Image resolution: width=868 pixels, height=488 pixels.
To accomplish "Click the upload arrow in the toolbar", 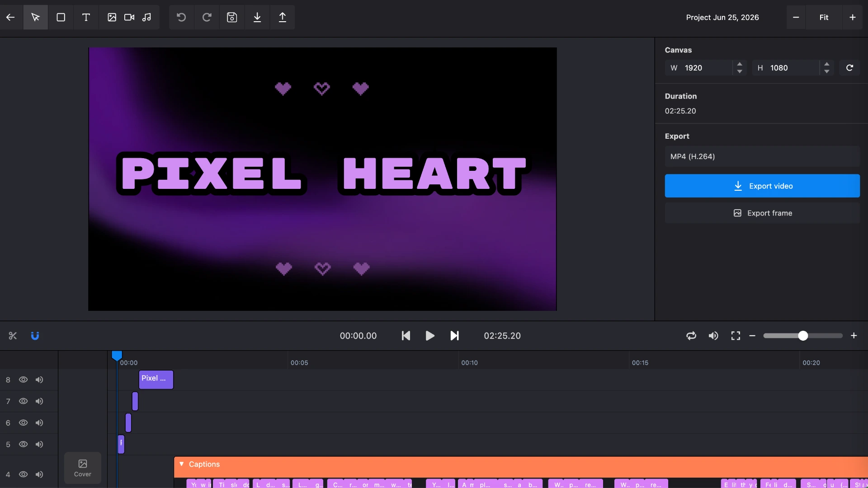I will [283, 17].
